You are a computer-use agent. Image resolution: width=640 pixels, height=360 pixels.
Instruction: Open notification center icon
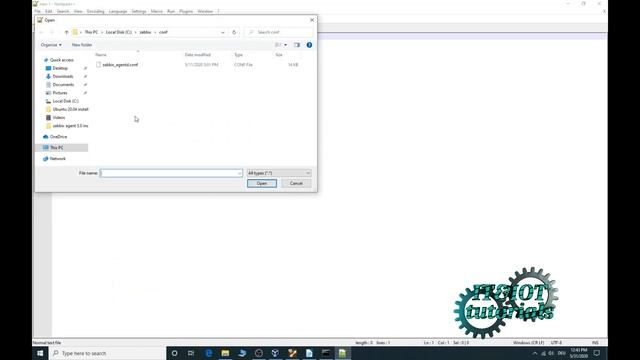click(x=597, y=353)
